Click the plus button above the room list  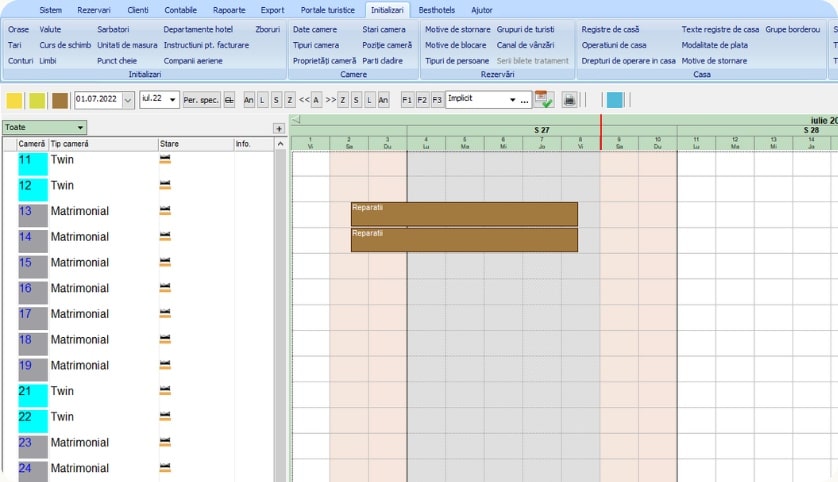coord(279,129)
